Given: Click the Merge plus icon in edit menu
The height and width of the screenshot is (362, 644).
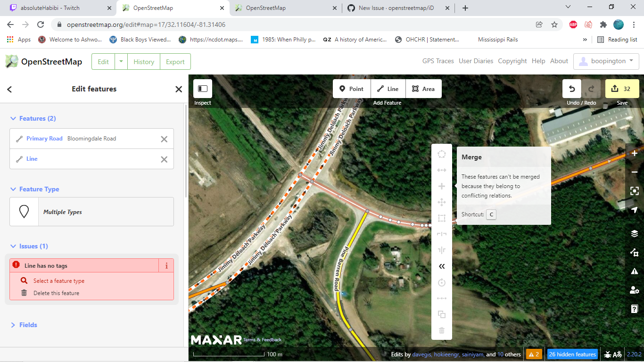Looking at the screenshot, I should pyautogui.click(x=442, y=186).
